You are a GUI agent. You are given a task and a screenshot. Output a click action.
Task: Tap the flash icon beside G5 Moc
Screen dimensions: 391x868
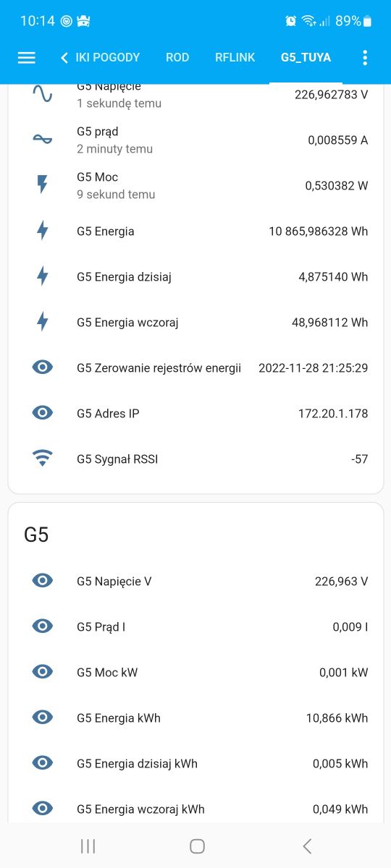tap(43, 185)
